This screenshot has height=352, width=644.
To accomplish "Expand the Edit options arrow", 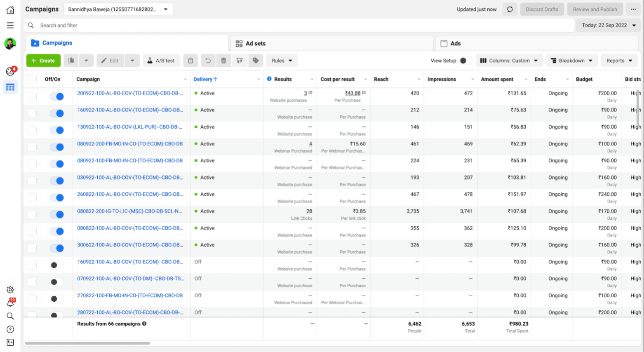I will [132, 61].
